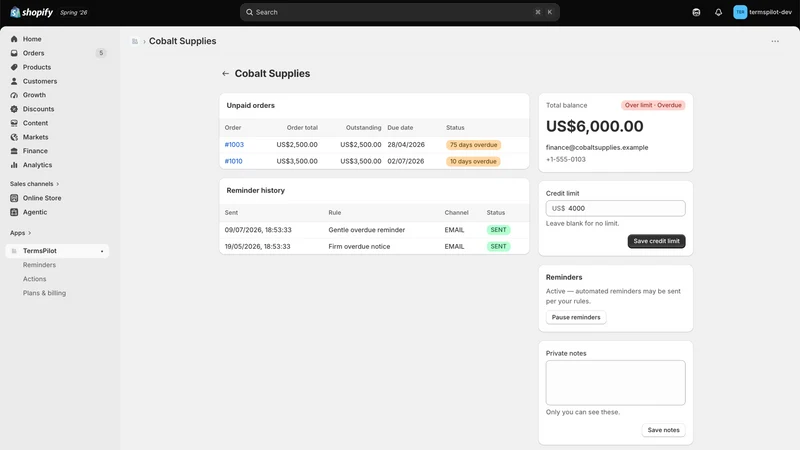Open the notifications bell

tap(718, 12)
